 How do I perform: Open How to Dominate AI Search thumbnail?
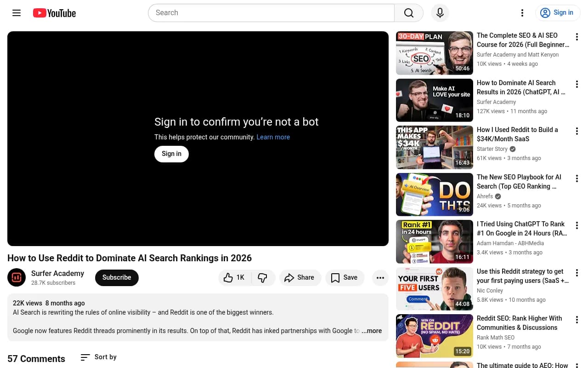[434, 100]
